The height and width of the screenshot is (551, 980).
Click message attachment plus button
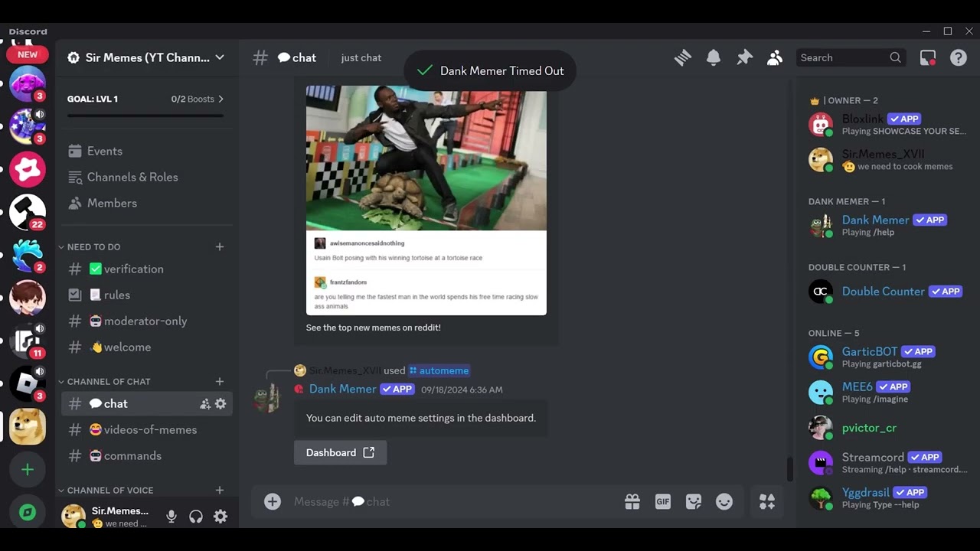click(x=273, y=501)
